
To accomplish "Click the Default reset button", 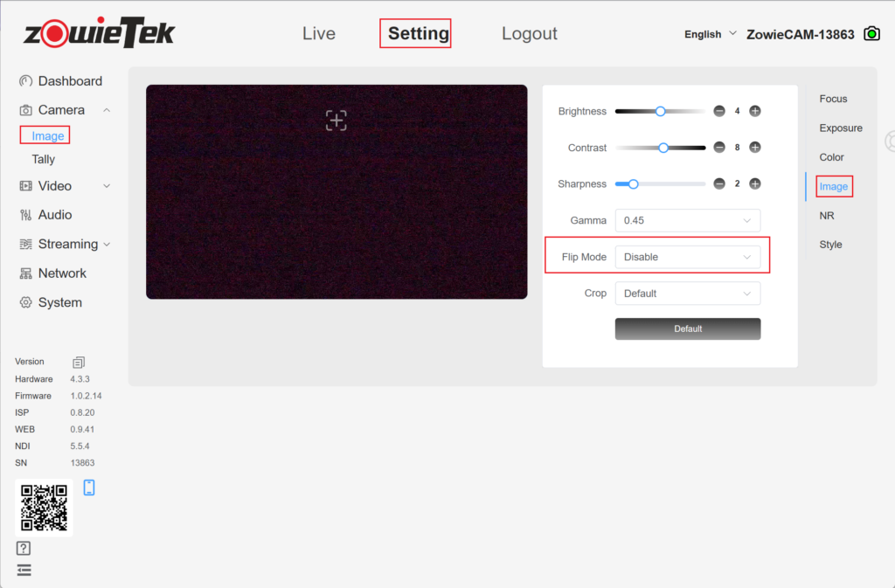I will pyautogui.click(x=688, y=329).
